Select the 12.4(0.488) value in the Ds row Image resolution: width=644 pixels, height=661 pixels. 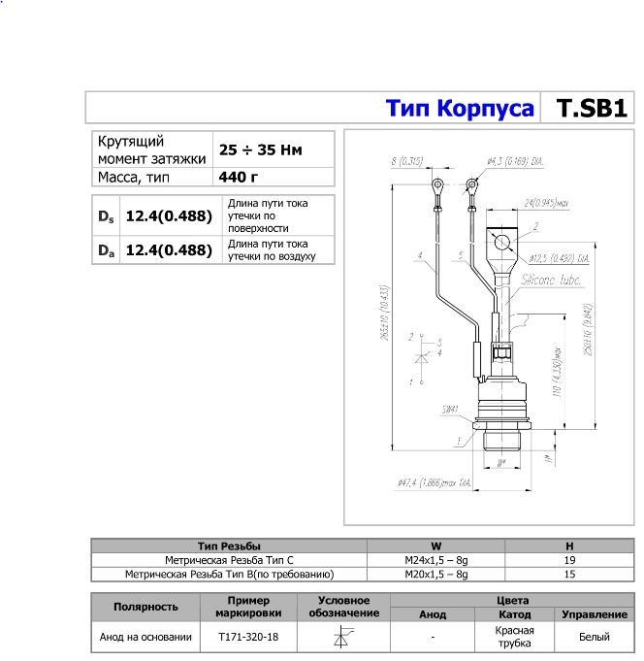tap(169, 216)
